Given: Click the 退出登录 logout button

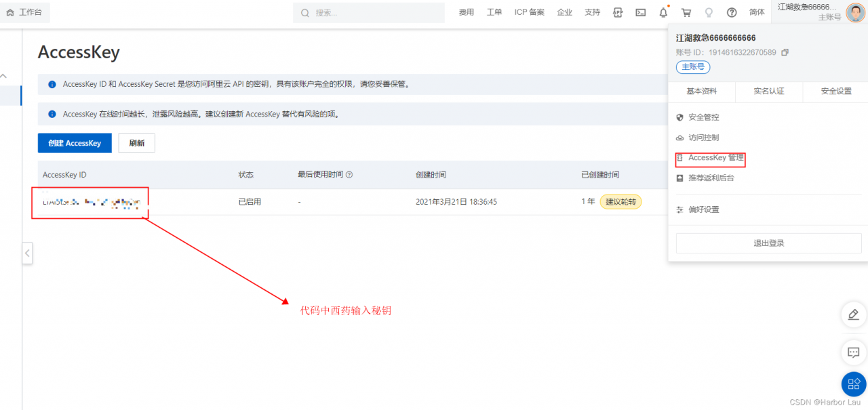Looking at the screenshot, I should [x=769, y=243].
